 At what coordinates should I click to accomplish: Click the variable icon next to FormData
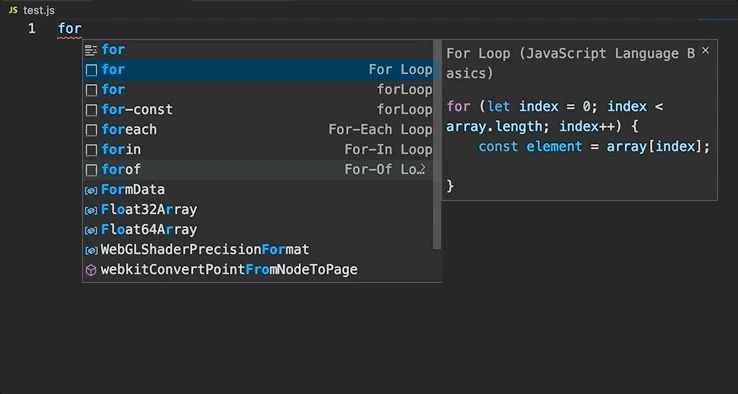pyautogui.click(x=91, y=190)
